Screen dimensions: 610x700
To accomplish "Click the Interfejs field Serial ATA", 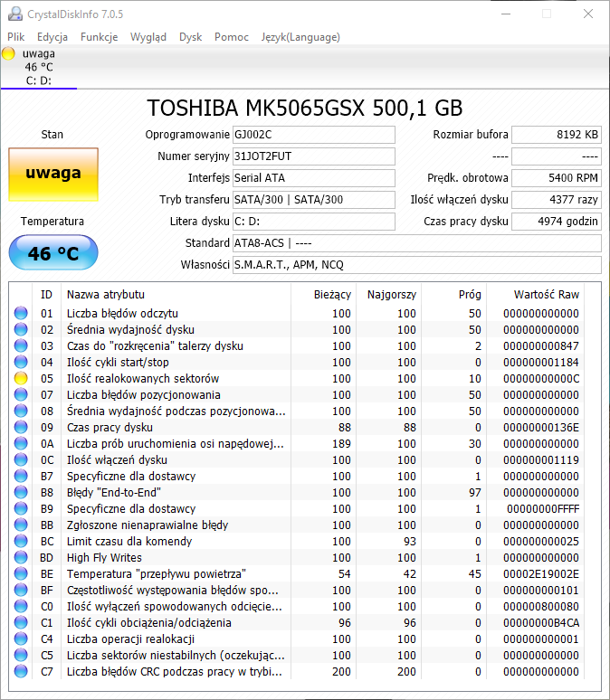I will click(314, 178).
